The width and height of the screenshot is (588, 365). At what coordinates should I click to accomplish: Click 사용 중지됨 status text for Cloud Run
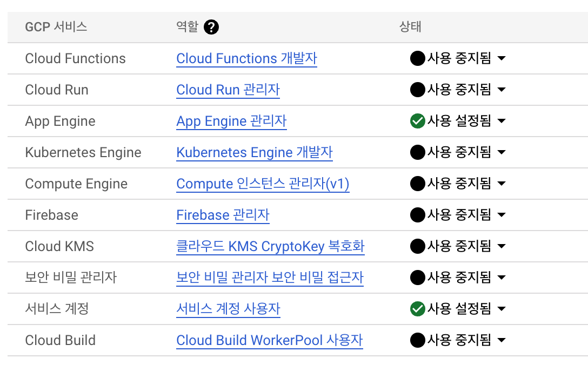(459, 90)
